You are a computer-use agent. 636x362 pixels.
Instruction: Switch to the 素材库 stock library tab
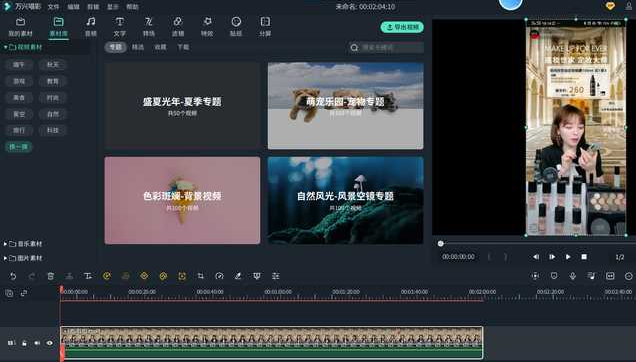[58, 27]
